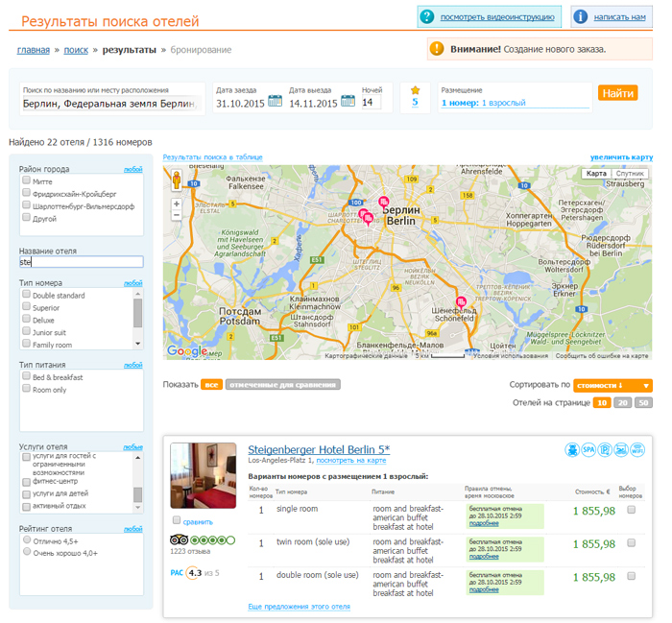Click the pink hotel marker near Schönefeld
The width and height of the screenshot is (672, 623).
tap(461, 302)
